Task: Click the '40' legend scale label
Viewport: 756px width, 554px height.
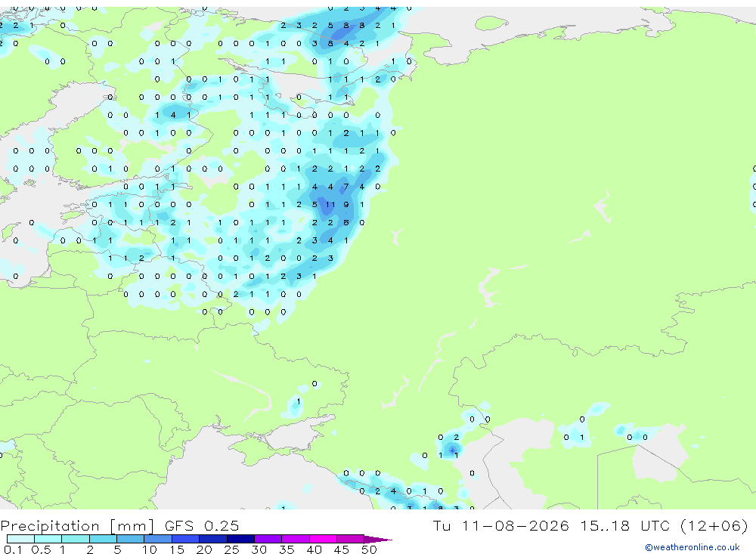Action: (x=314, y=549)
